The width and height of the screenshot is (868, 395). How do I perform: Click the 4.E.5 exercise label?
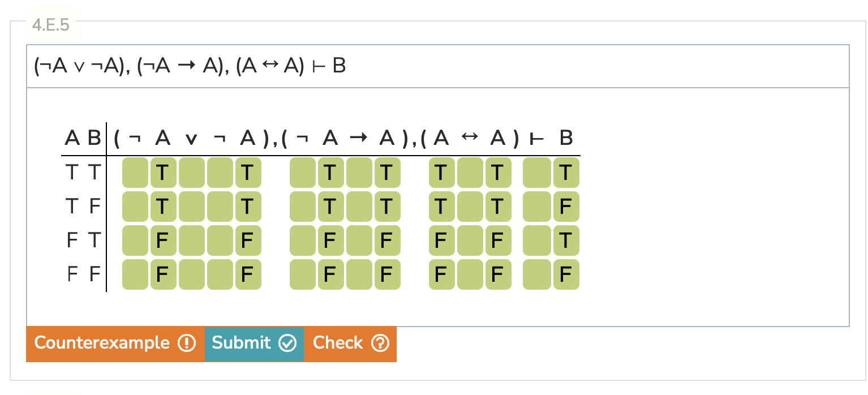click(50, 24)
